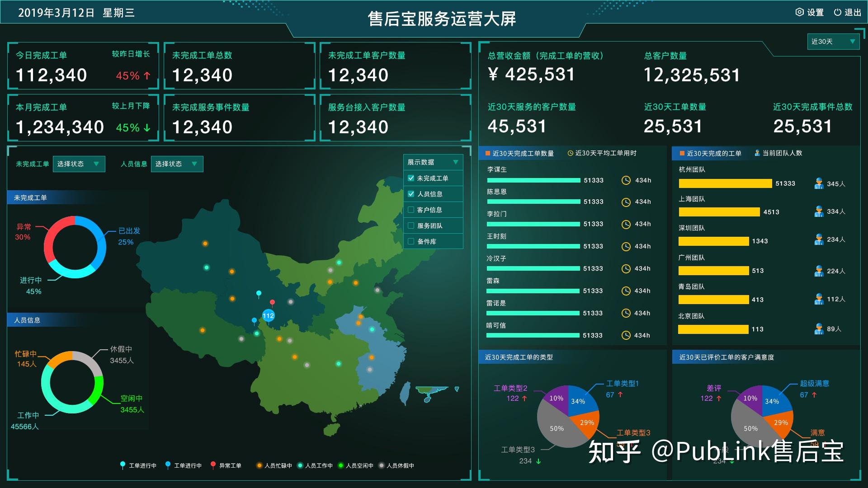The image size is (868, 488).
Task: Click the 退出 power icon
Action: [x=837, y=13]
